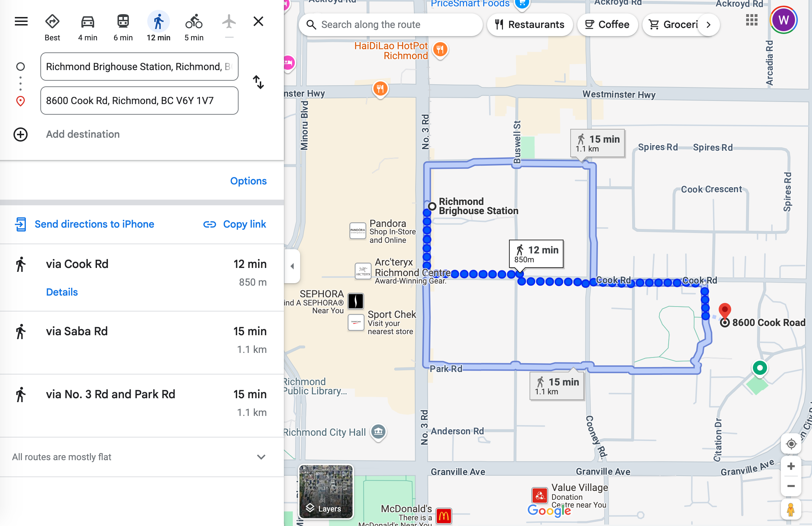This screenshot has width=812, height=526.
Task: Open the Layers satellite thumbnail
Action: [326, 491]
